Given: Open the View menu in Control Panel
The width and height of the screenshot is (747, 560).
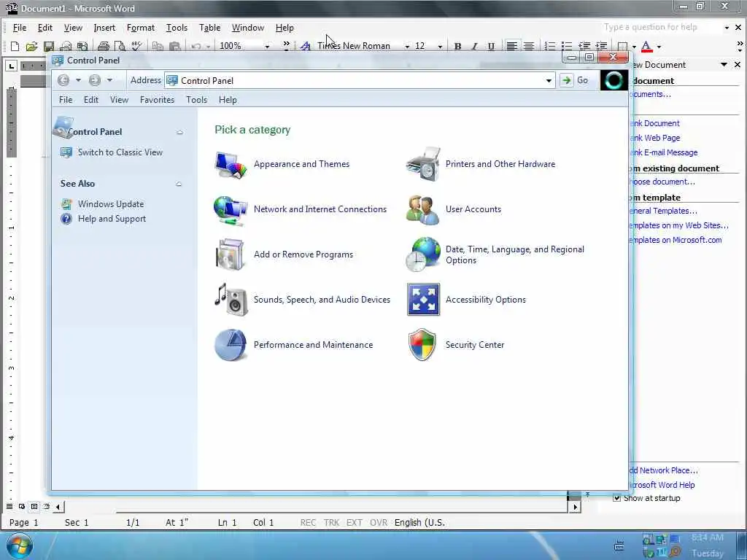Looking at the screenshot, I should 119,99.
